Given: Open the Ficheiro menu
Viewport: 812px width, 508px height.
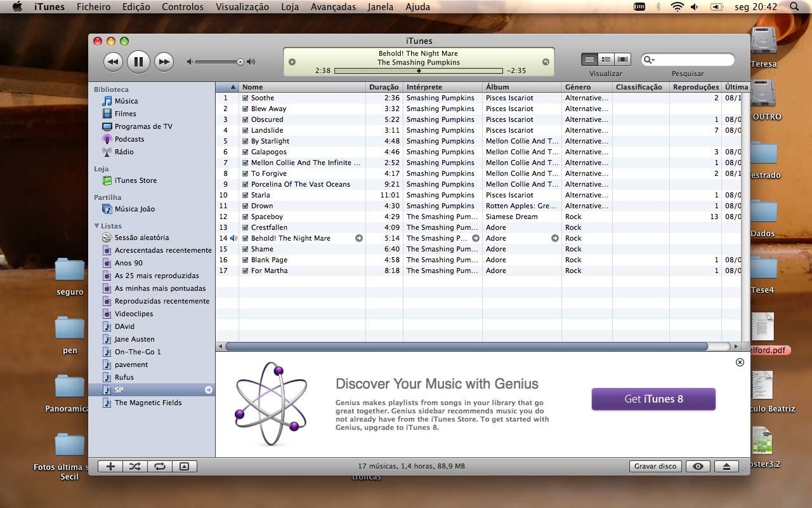Looking at the screenshot, I should pos(94,7).
